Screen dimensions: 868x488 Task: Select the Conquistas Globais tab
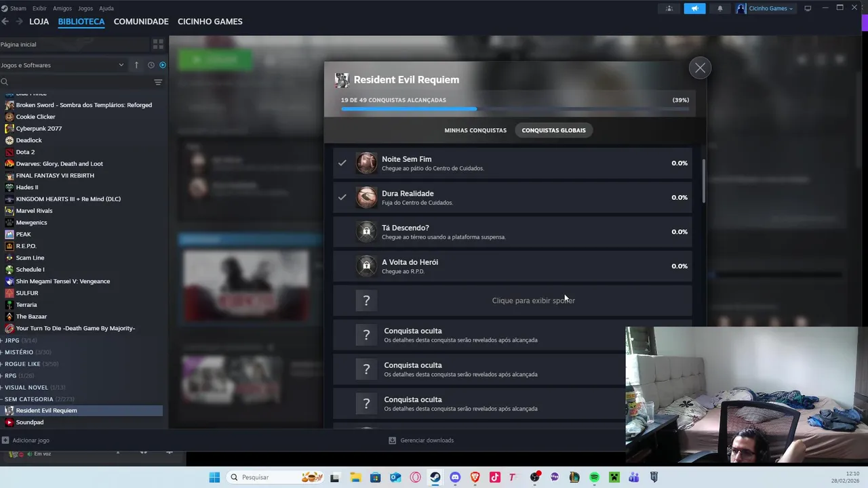pyautogui.click(x=554, y=130)
